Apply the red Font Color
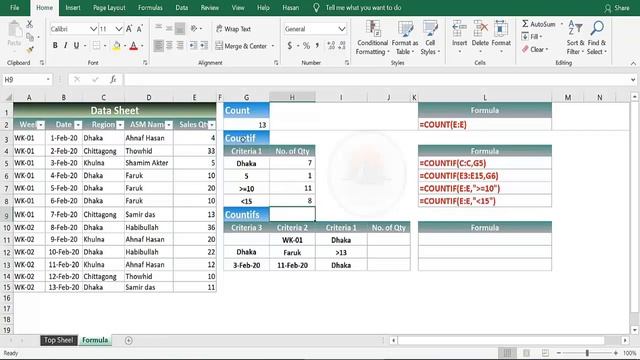The width and height of the screenshot is (640, 360). 133,46
